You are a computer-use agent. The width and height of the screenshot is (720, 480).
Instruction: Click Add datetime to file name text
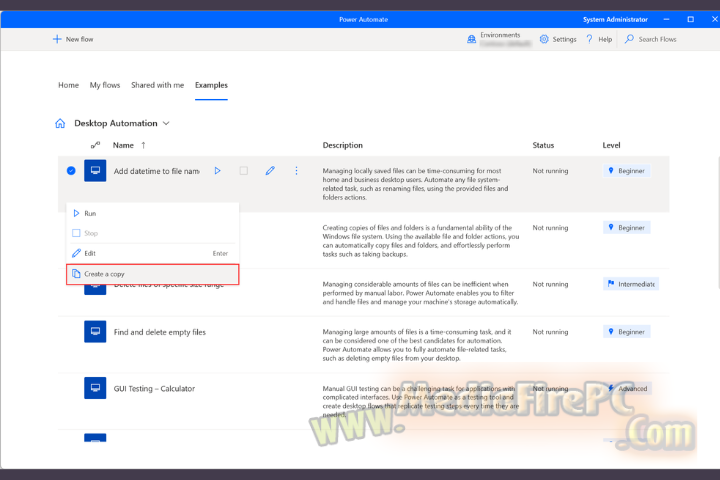(x=157, y=171)
